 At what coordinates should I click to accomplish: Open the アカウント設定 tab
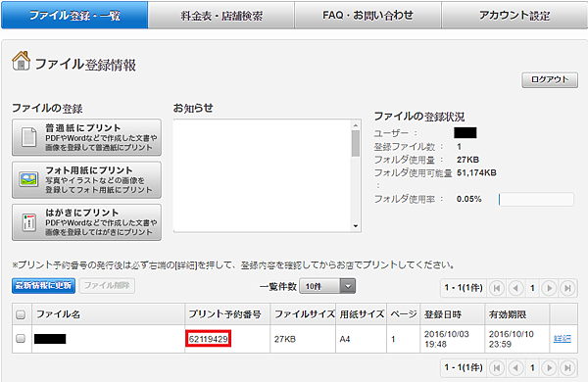[514, 15]
